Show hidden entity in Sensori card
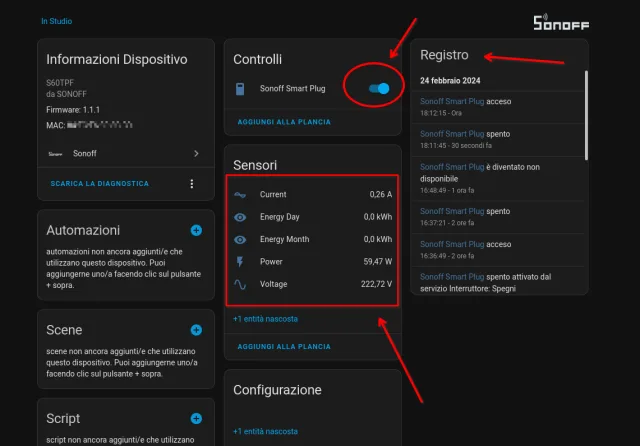This screenshot has height=446, width=640. 265,319
